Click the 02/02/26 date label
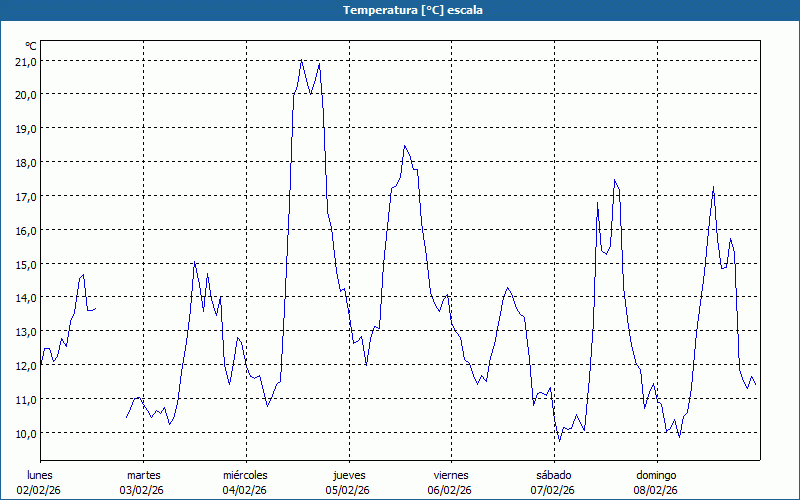800x500 pixels. click(x=40, y=490)
